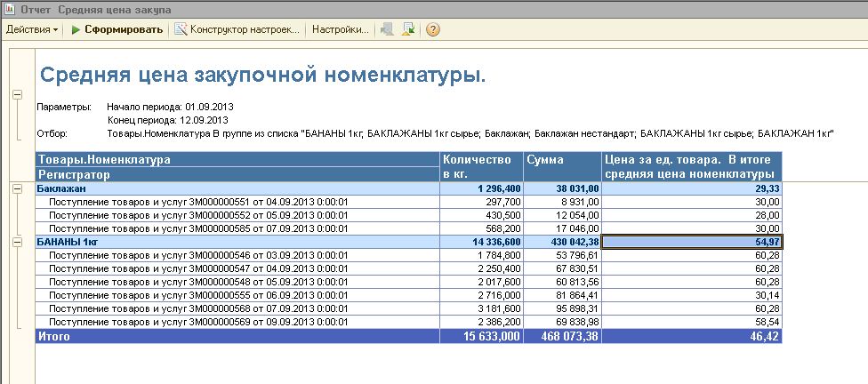This screenshot has width=868, height=384.
Task: Select total sum cell 468 073,38
Action: coord(562,336)
